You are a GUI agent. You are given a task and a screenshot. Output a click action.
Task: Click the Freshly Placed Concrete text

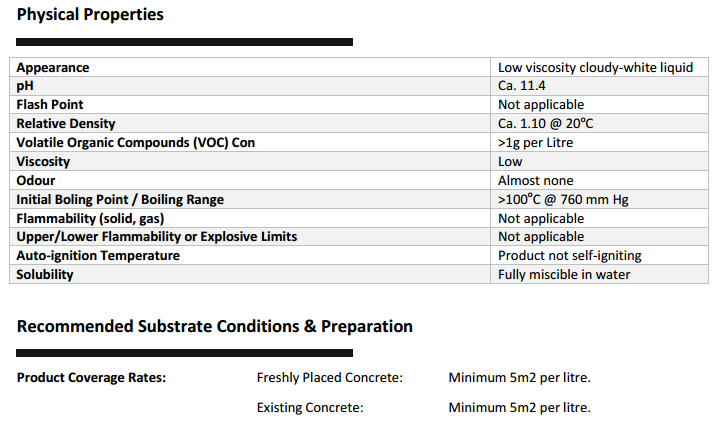[330, 378]
